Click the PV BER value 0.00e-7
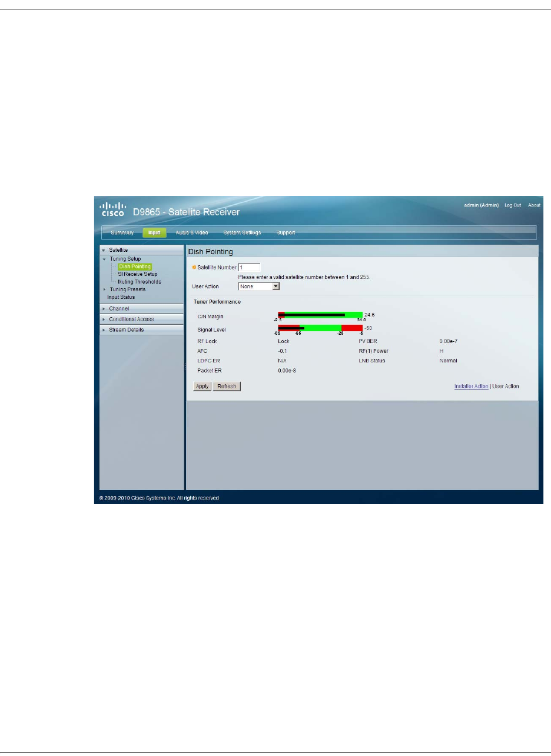This screenshot has width=551, height=756. point(449,341)
